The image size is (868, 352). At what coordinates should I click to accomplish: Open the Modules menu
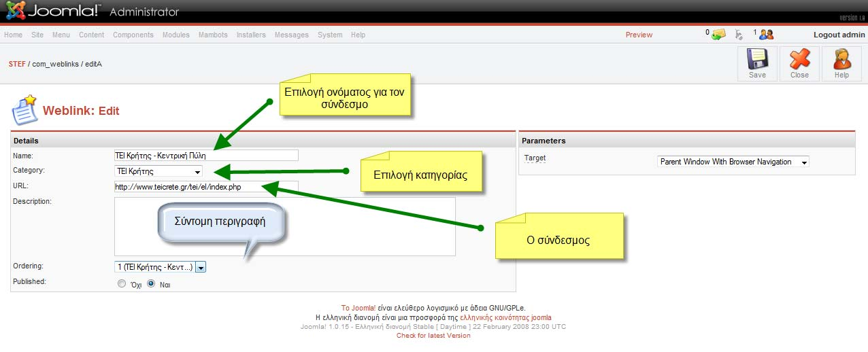[x=176, y=35]
